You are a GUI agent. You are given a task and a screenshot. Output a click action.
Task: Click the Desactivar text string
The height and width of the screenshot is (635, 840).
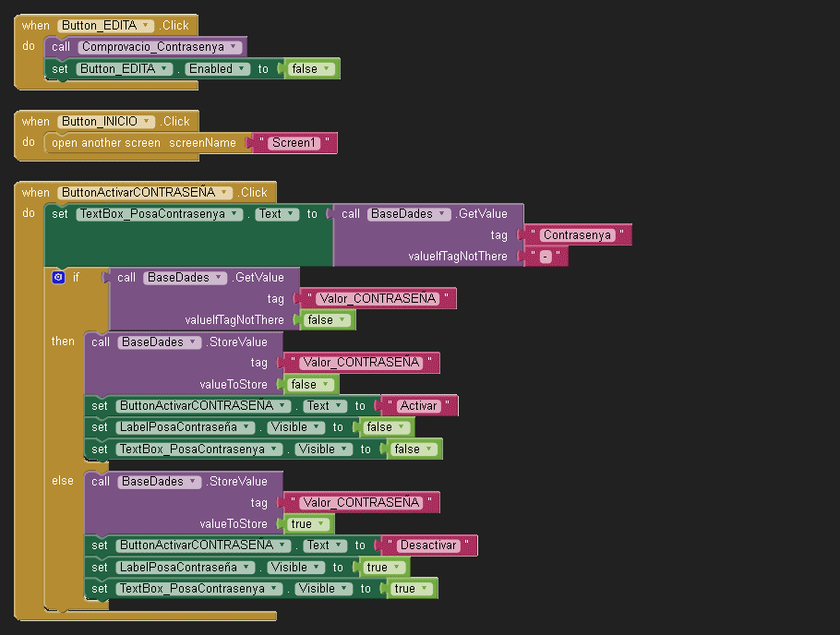point(428,545)
